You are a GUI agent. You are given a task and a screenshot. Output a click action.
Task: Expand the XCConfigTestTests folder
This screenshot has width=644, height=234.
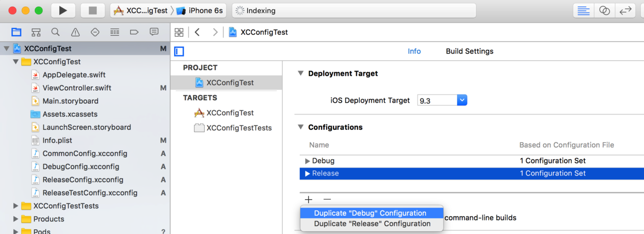[x=16, y=206]
